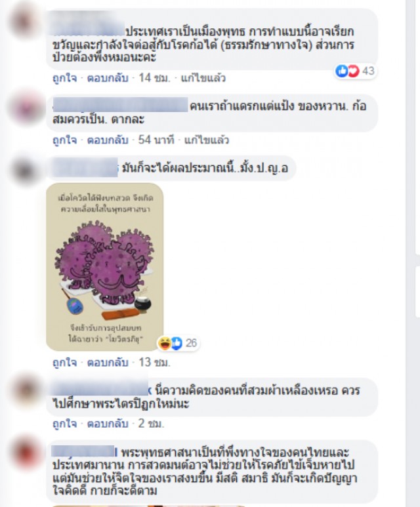Click ถูกใจ under the 13 ชม. comment
This screenshot has height=507, width=420.
[x=65, y=363]
